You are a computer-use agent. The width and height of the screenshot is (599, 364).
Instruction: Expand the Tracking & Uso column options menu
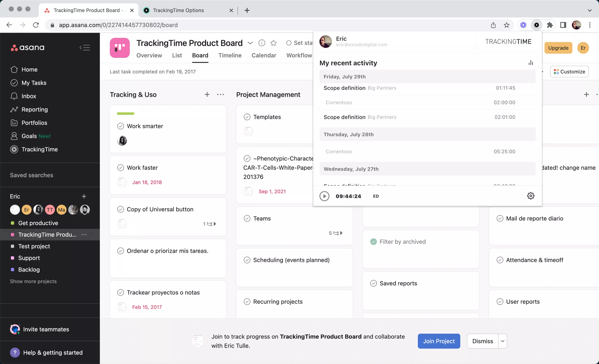pyautogui.click(x=220, y=94)
